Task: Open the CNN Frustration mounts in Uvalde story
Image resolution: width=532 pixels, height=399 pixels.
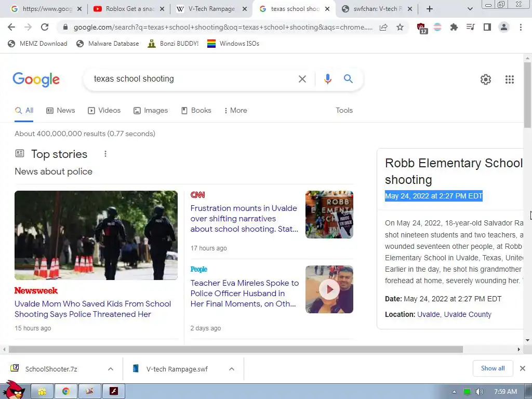Action: pos(244,219)
